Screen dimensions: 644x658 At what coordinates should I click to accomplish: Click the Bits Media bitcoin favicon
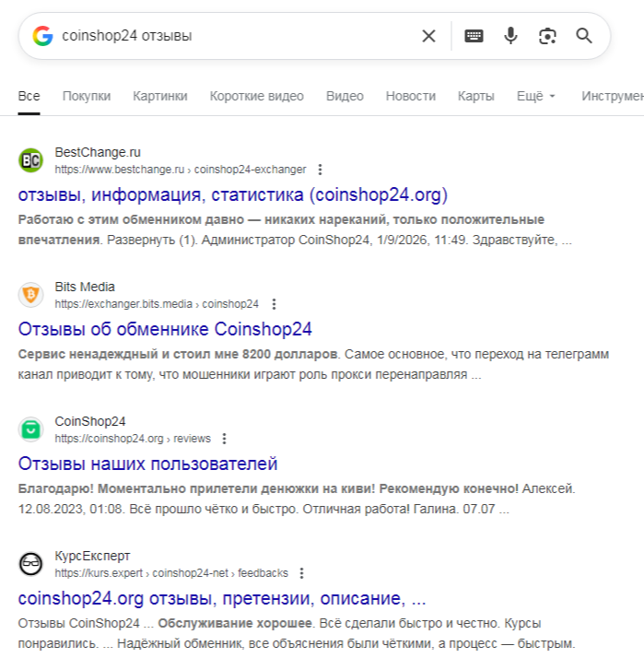pyautogui.click(x=31, y=295)
